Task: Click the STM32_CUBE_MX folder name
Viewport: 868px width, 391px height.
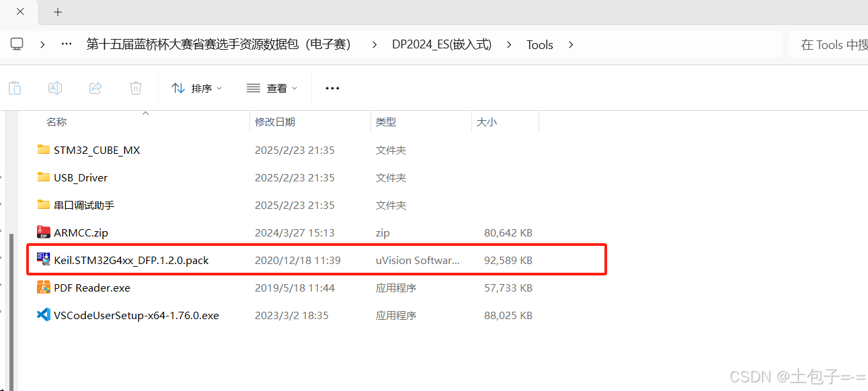Action: (x=97, y=150)
